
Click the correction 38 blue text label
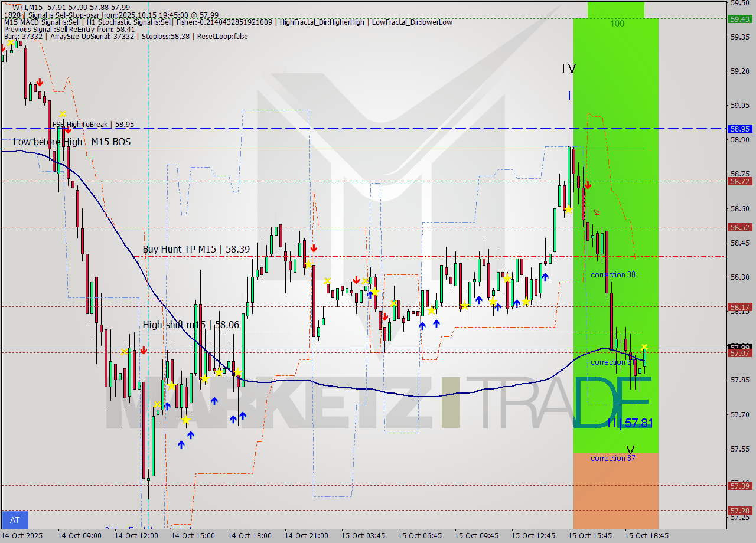613,274
